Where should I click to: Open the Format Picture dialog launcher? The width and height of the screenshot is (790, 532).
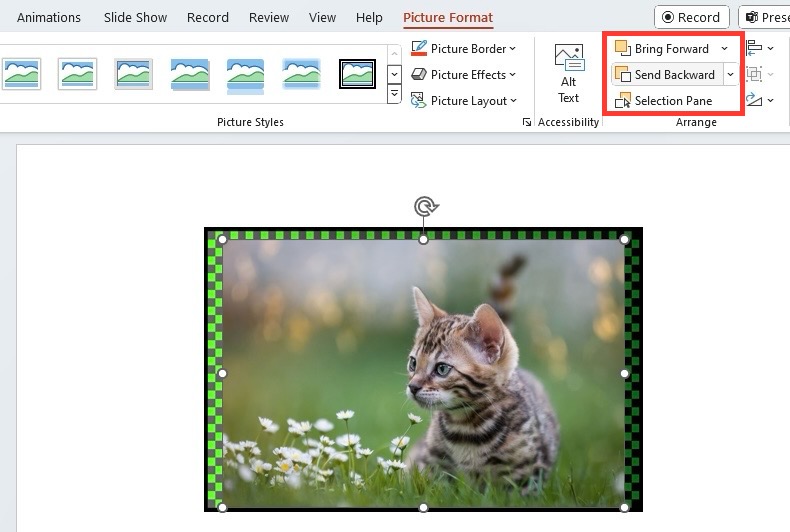pos(526,122)
